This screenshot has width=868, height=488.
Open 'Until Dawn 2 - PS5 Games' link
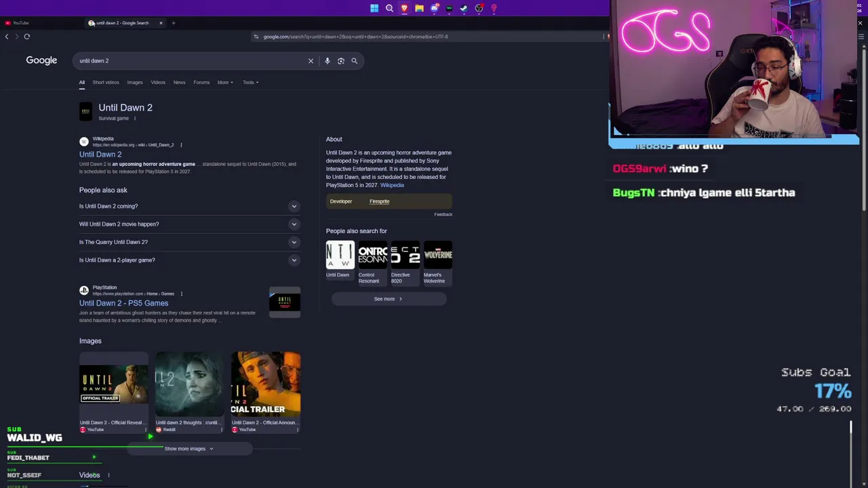(123, 303)
